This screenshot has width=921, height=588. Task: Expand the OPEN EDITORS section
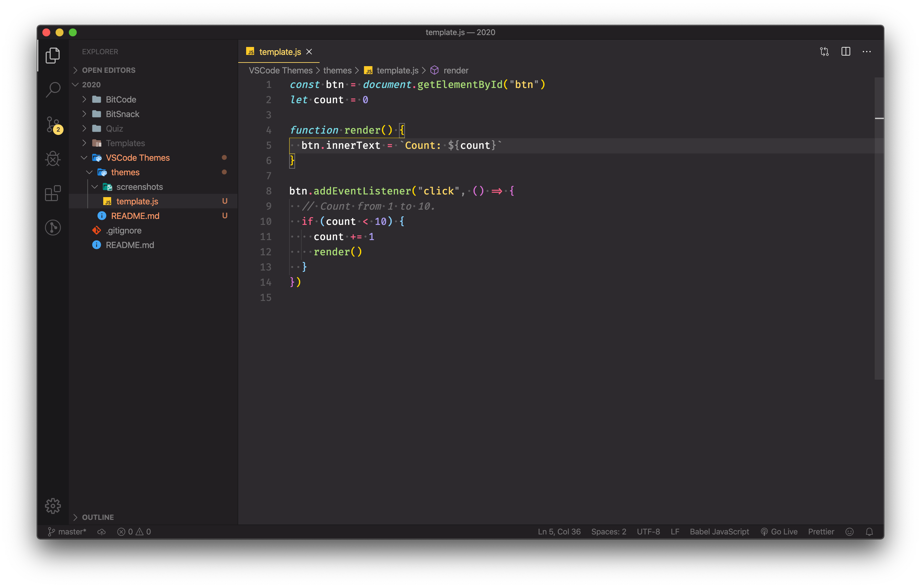point(109,70)
